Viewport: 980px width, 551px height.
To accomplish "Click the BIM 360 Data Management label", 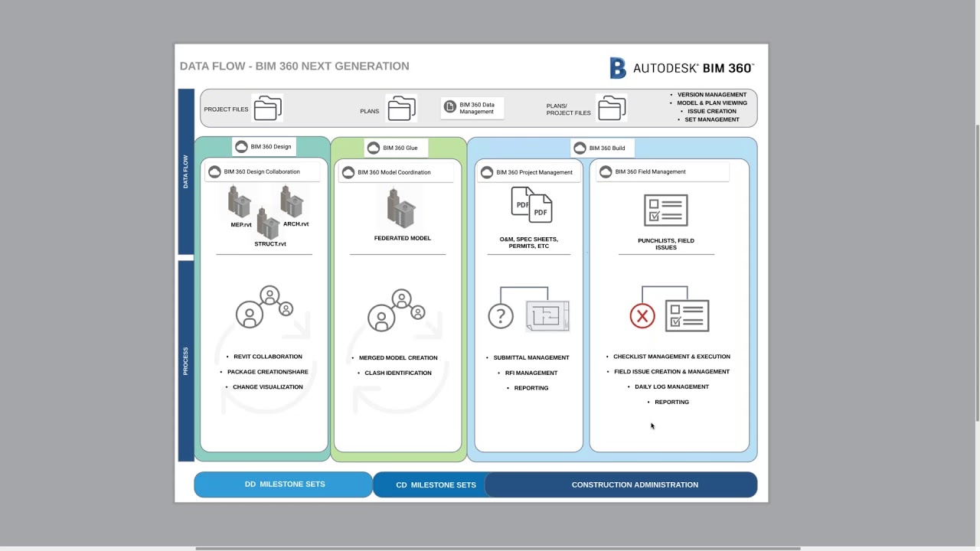I will (476, 108).
